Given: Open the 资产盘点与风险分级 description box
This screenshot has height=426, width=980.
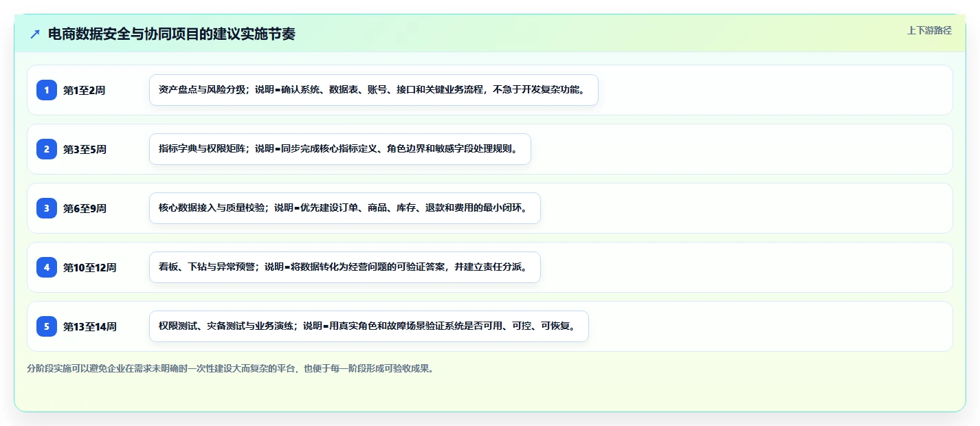Looking at the screenshot, I should pos(374,90).
